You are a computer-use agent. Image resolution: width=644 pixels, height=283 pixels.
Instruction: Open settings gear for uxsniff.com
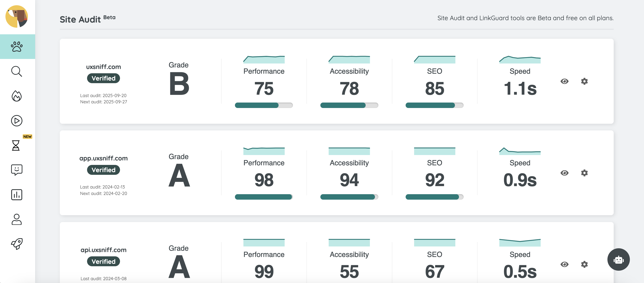pos(584,81)
